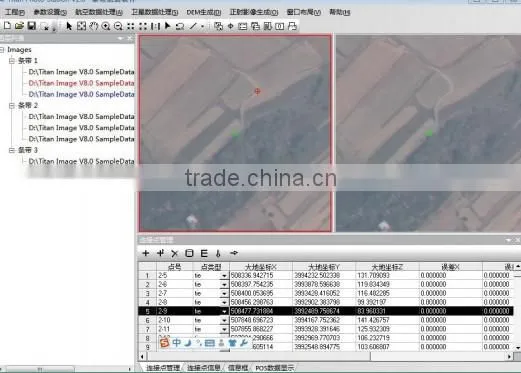
Task: Select the arrow pointer tool
Action: [x=69, y=26]
